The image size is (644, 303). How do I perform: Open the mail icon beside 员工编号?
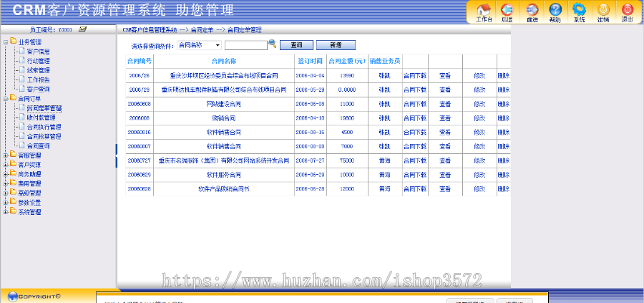tap(82, 29)
